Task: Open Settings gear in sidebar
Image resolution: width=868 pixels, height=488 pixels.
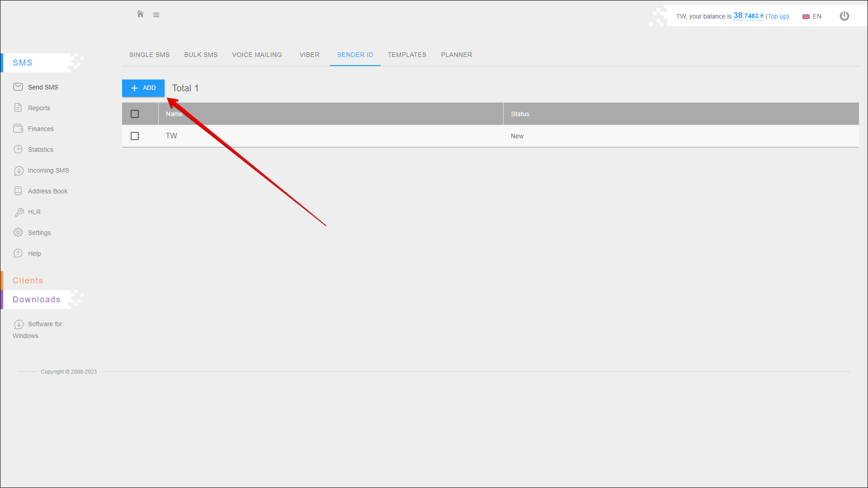Action: [18, 233]
